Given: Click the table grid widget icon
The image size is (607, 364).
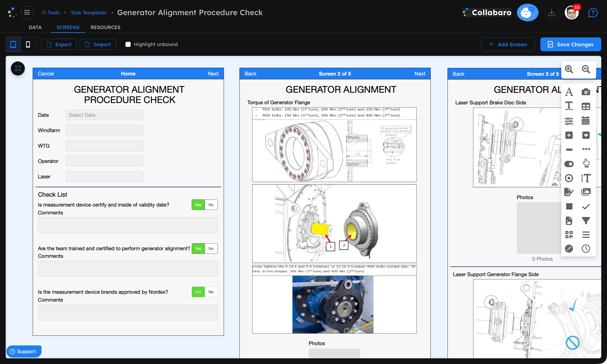Looking at the screenshot, I should coord(586,106).
